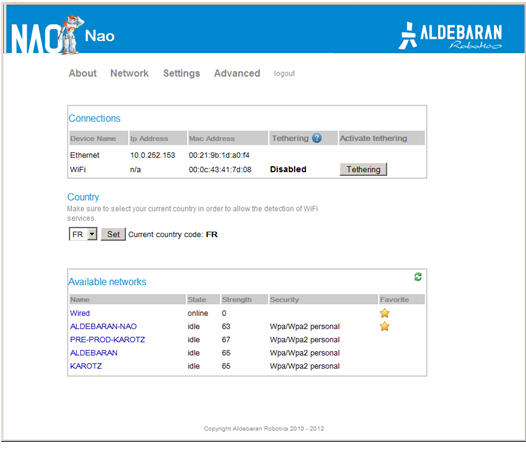Click the Available networks heading
The width and height of the screenshot is (526, 452).
click(107, 282)
